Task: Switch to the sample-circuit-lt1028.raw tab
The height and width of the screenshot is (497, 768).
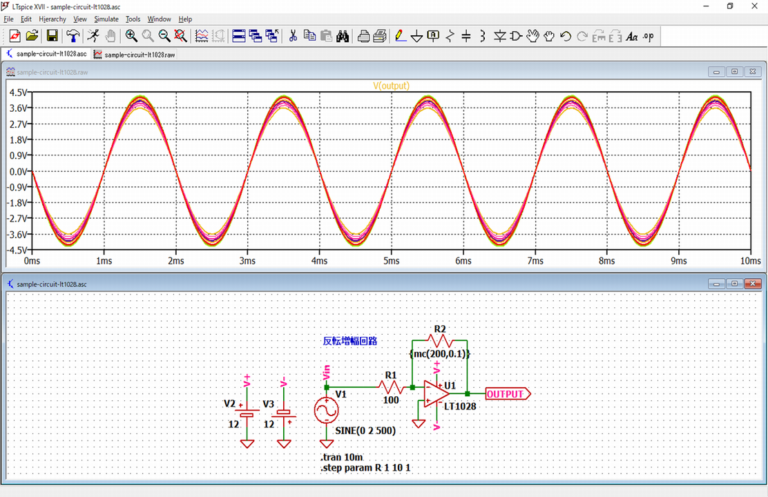Action: (x=134, y=54)
